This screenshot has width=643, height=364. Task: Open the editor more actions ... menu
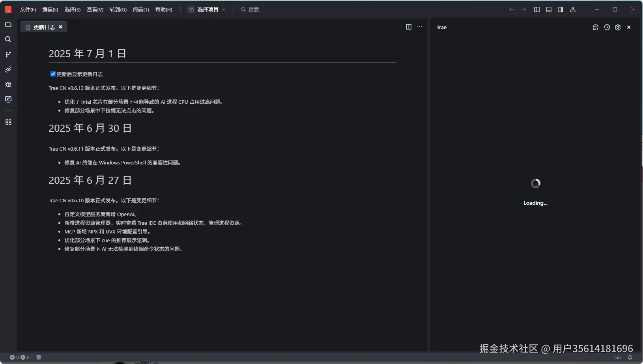point(420,27)
